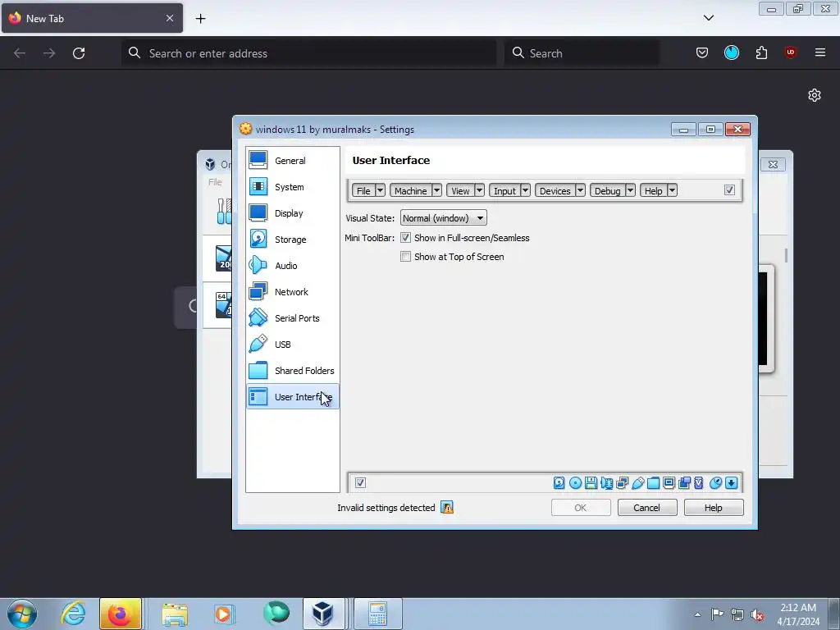Click the USB status bar indicator
The height and width of the screenshot is (630, 840).
(638, 482)
